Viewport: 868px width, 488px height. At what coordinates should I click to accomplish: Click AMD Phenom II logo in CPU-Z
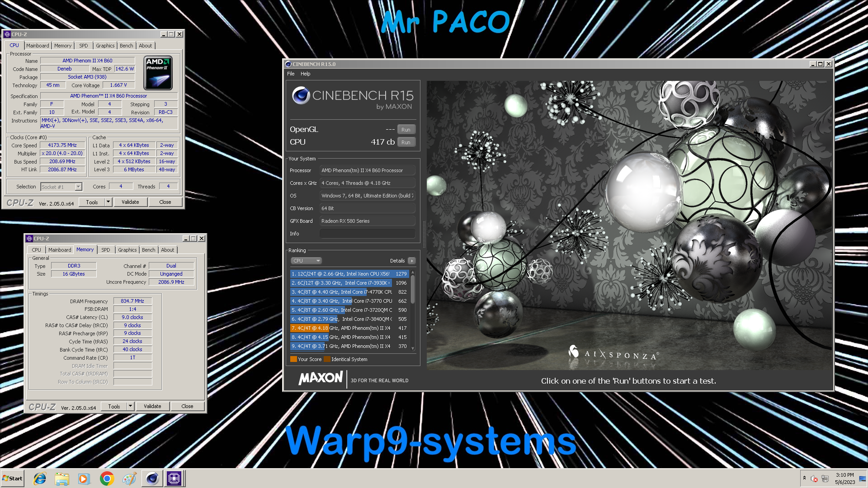coord(158,73)
